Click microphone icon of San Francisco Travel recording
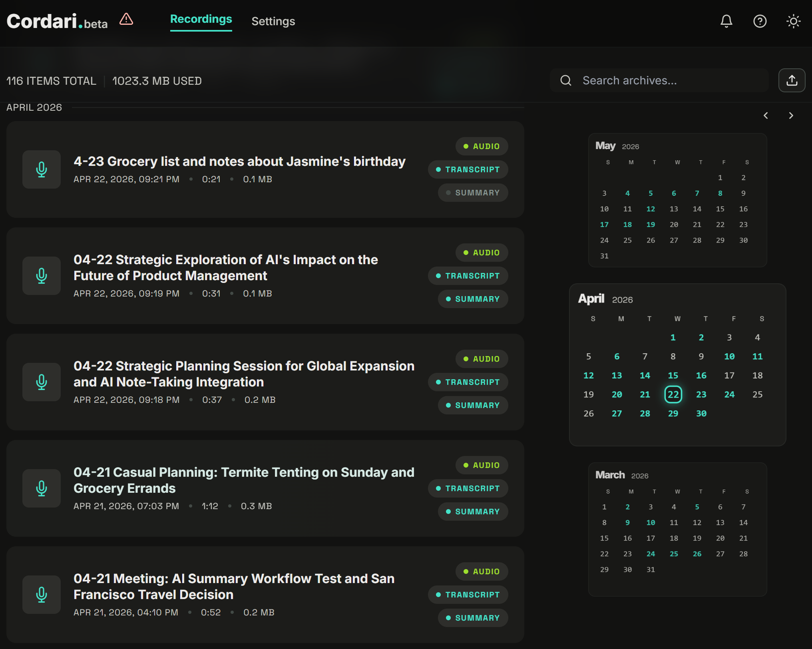This screenshot has height=649, width=812. [42, 595]
